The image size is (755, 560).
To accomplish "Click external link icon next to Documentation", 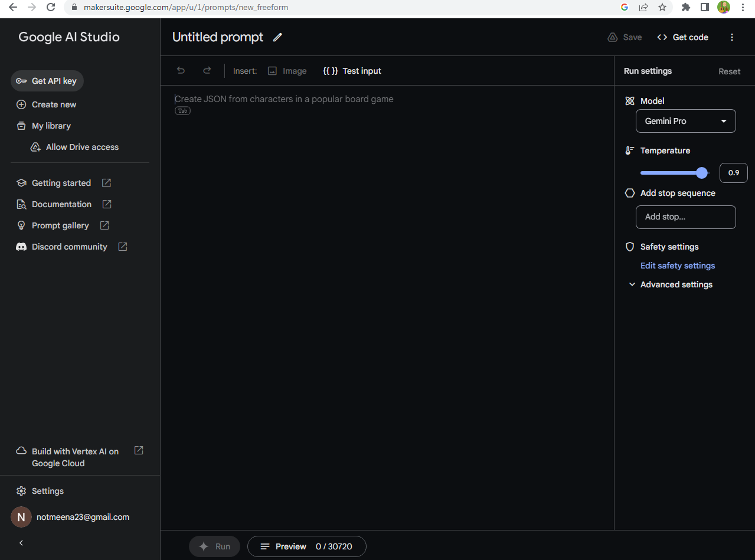I will pos(107,204).
